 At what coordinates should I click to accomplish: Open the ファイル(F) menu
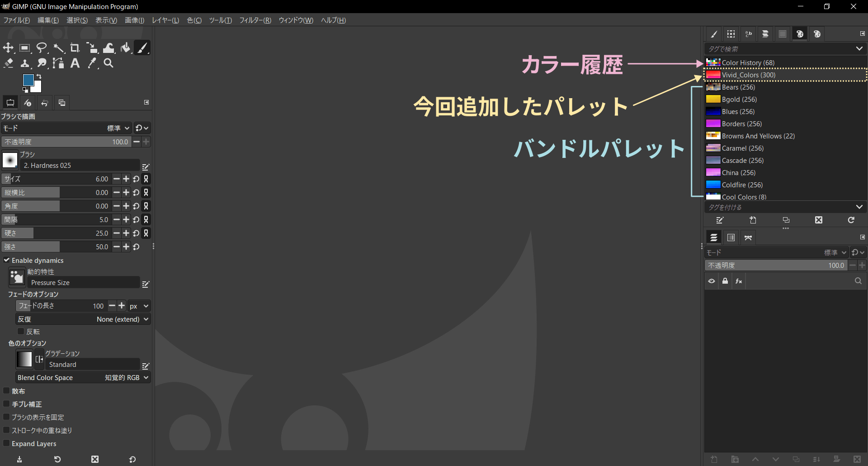(17, 20)
